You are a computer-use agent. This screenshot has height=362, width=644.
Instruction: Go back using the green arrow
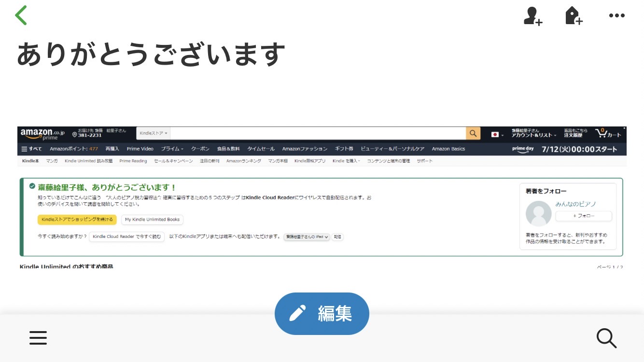click(21, 15)
